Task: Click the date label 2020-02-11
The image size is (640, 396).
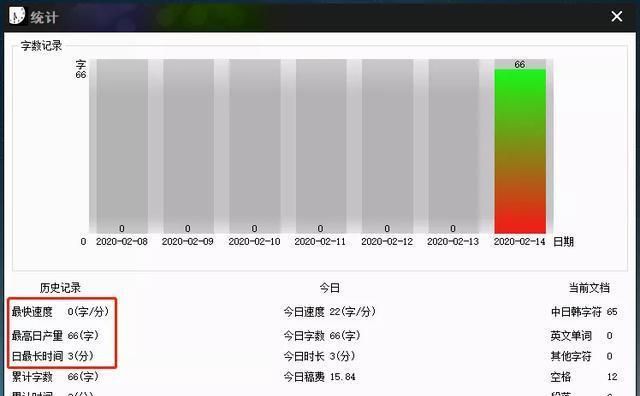Action: click(x=320, y=242)
